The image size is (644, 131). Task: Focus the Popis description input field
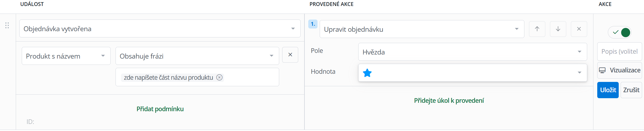click(620, 52)
